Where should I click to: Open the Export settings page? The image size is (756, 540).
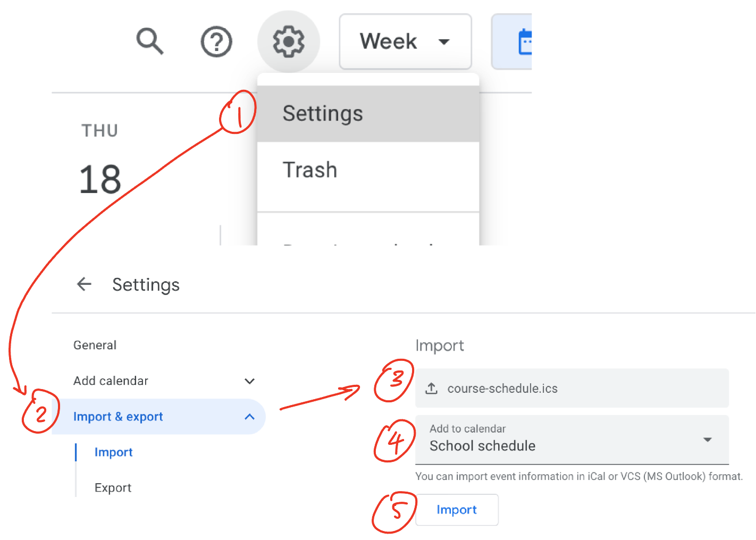pyautogui.click(x=113, y=487)
